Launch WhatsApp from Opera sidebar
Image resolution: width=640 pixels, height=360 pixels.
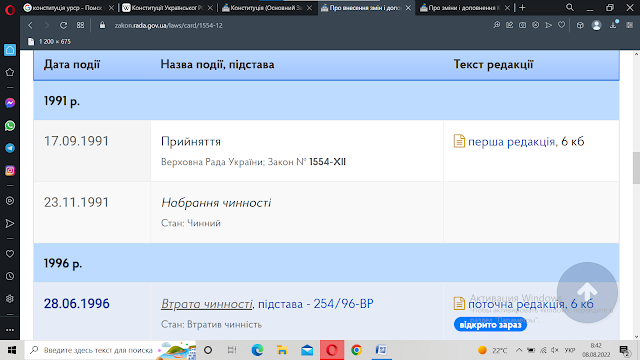10,126
